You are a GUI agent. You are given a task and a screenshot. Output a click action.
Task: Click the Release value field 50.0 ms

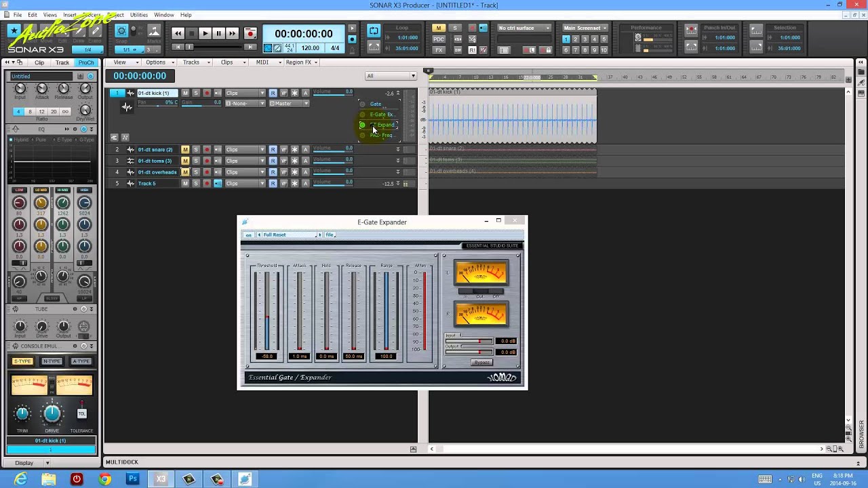click(x=353, y=357)
